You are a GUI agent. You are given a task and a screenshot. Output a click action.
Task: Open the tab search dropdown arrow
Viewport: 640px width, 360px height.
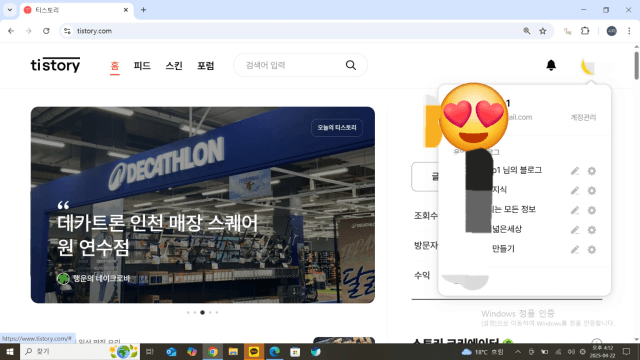(x=10, y=10)
